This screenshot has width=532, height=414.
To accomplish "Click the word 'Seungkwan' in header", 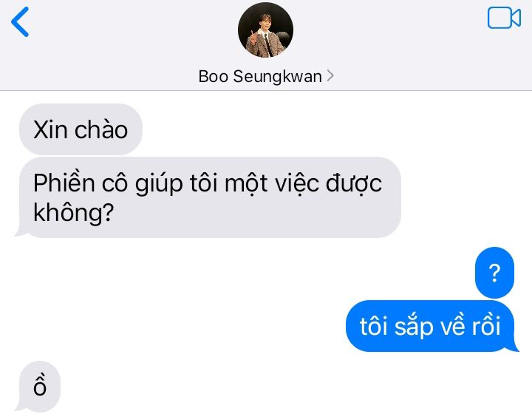I will 278,77.
